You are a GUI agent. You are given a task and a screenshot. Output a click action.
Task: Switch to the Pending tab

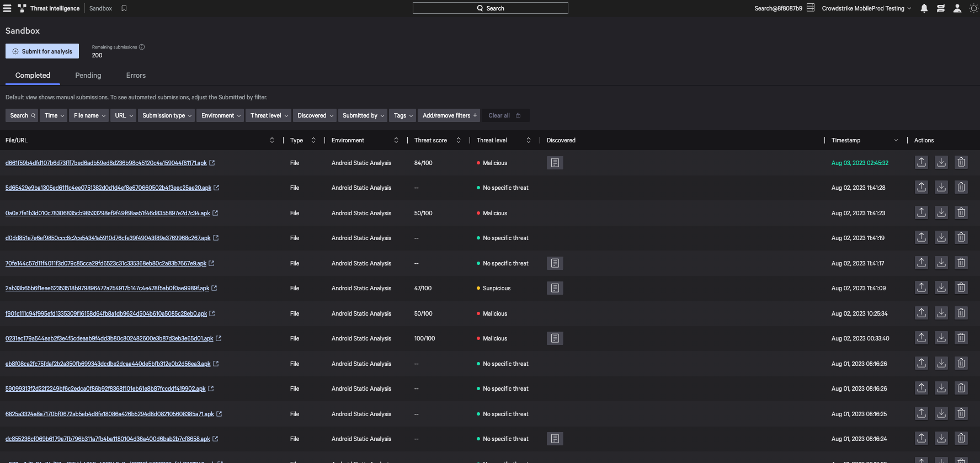point(88,76)
